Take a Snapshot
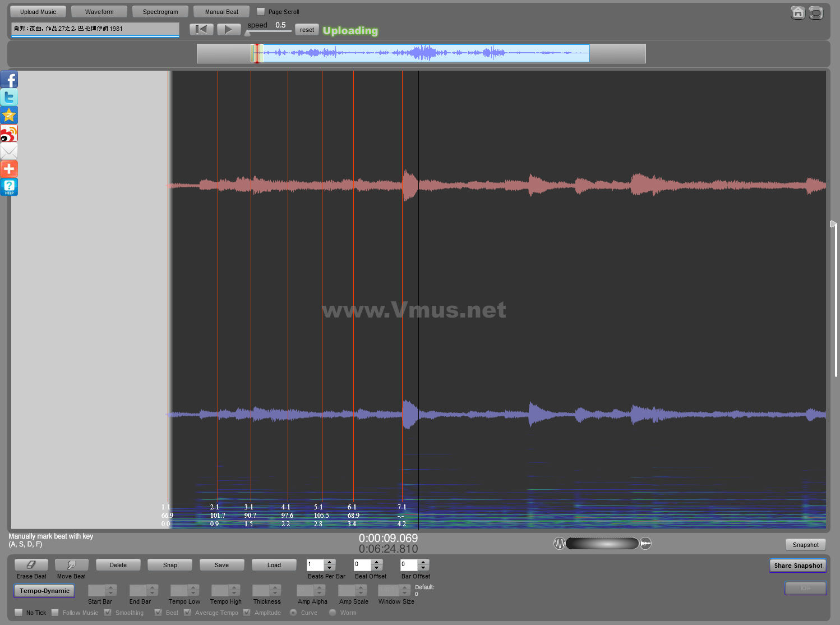Image resolution: width=840 pixels, height=625 pixels. click(x=806, y=545)
